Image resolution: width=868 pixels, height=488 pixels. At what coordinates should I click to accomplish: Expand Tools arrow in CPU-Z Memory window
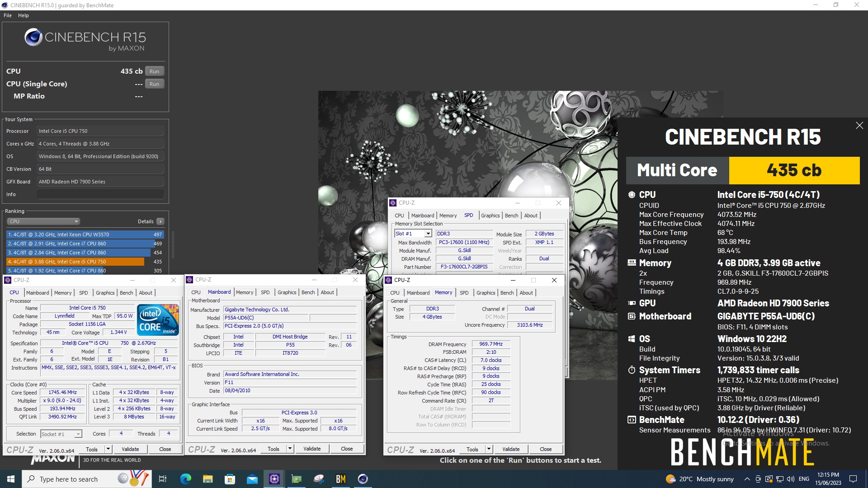coord(489,449)
